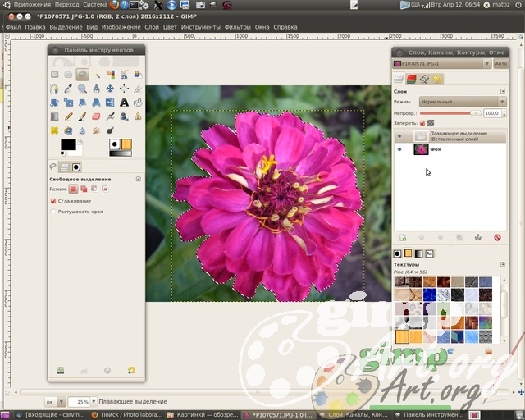
Task: Choose Replace selection mode button
Action: (x=73, y=189)
